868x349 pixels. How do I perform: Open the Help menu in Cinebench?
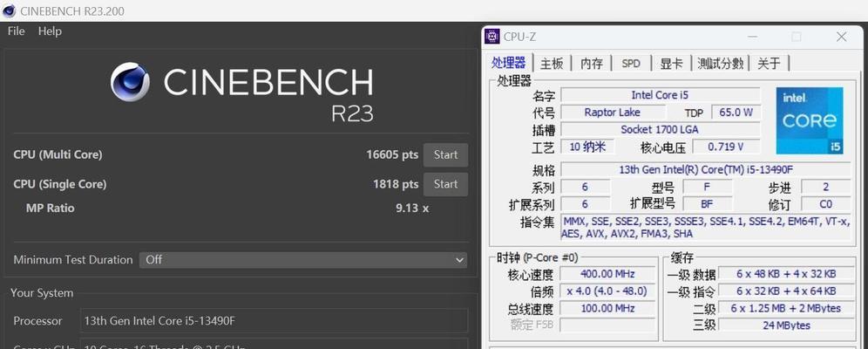[x=50, y=31]
